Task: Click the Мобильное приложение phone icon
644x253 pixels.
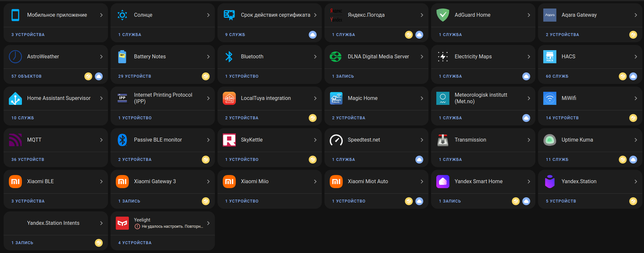Action: pos(15,15)
